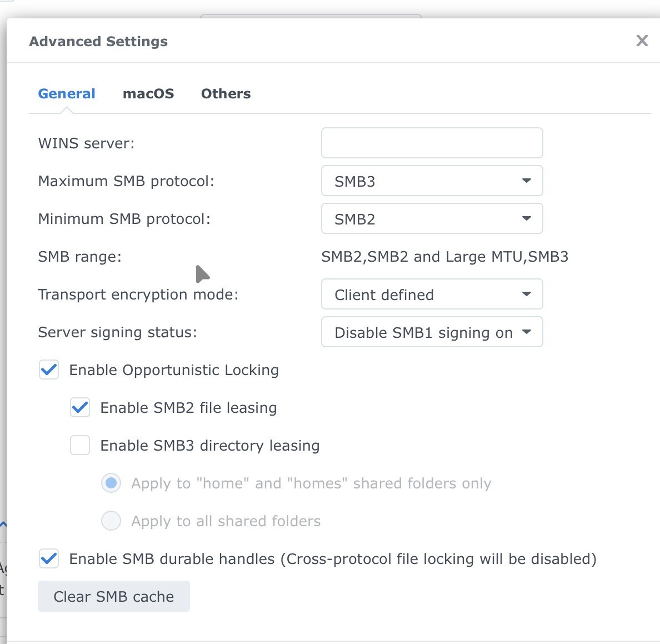660x644 pixels.
Task: Toggle Enable SMB durable handles checkbox
Action: pyautogui.click(x=49, y=559)
